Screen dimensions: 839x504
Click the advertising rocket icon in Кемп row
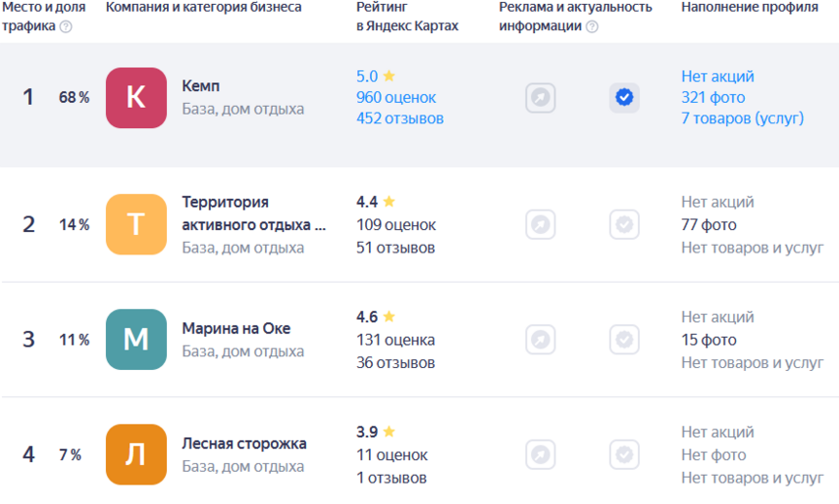(x=541, y=98)
